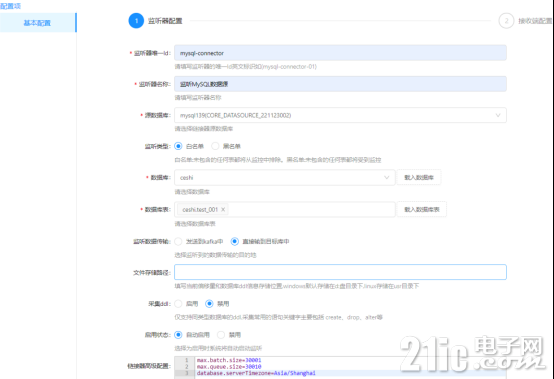Screen dimensions: 554x379
Task: Select 自动启用 startup status radio
Action: click(178, 335)
